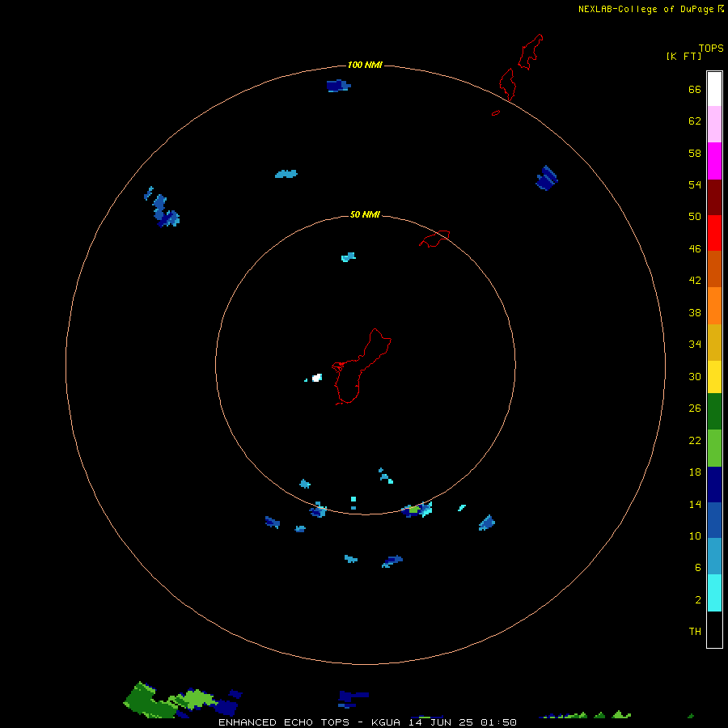Click the 01:50 timestamp in caption

pos(498,722)
